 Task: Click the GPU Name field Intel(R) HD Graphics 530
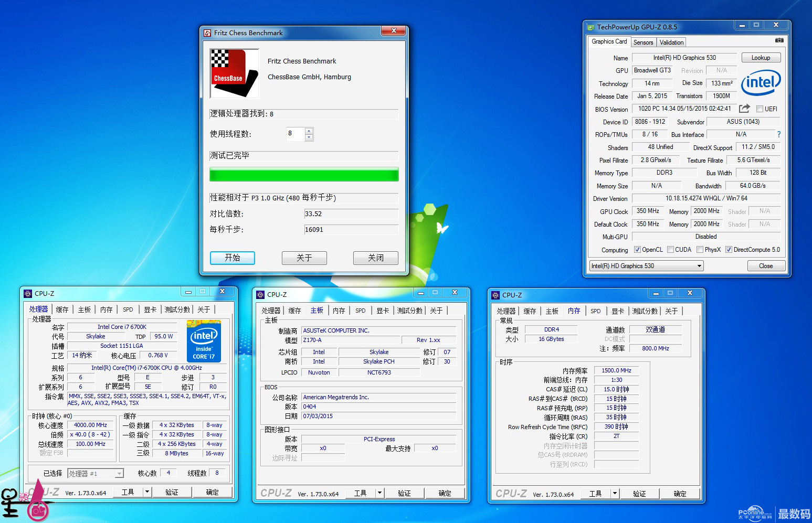pos(684,58)
